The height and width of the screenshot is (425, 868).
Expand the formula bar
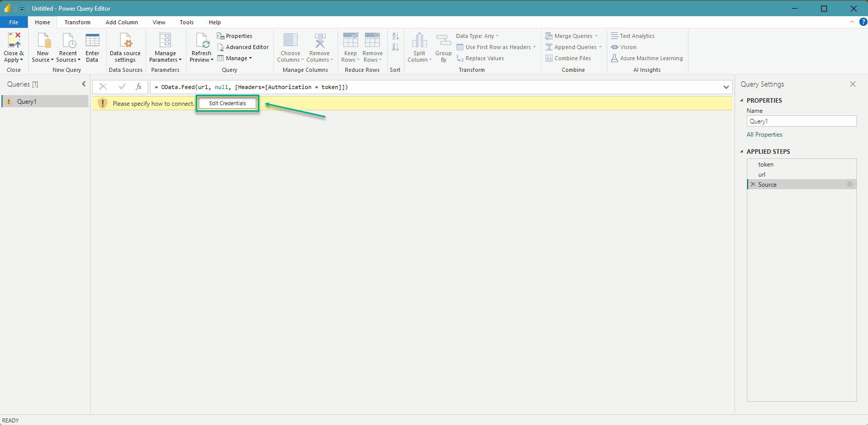coord(726,87)
